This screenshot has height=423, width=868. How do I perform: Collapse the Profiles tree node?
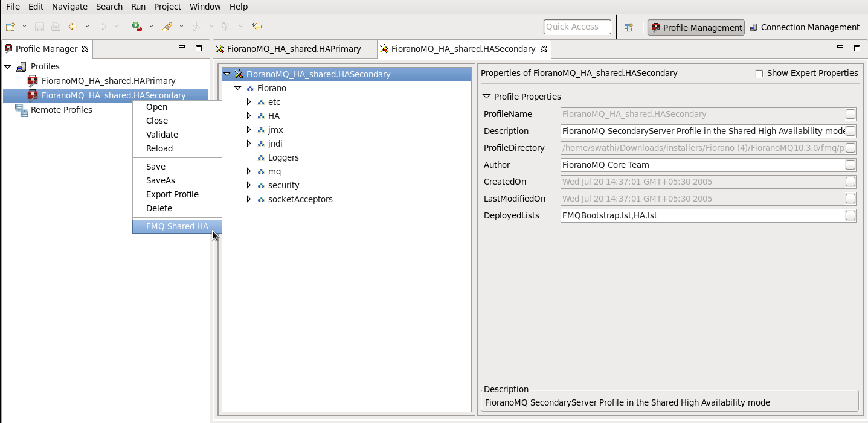point(8,66)
